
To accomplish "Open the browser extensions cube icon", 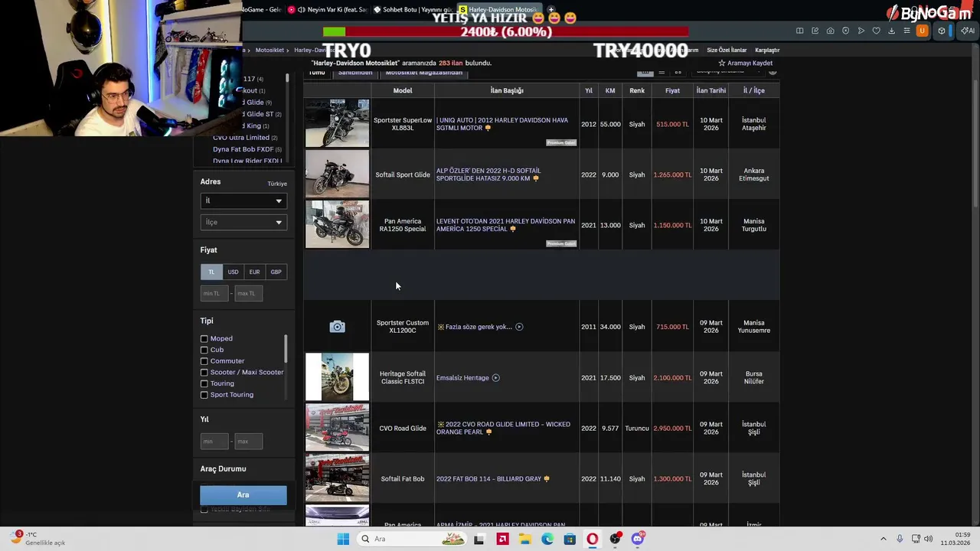I will tap(942, 31).
